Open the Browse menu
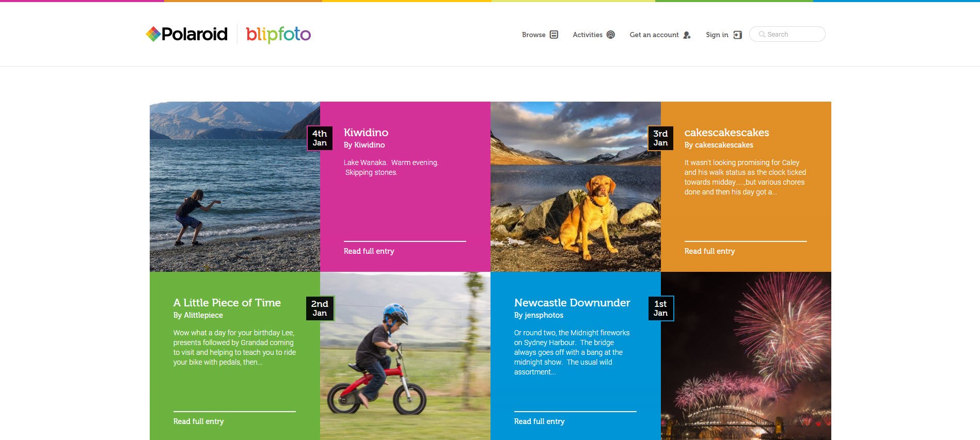Image resolution: width=980 pixels, height=440 pixels. 540,35
